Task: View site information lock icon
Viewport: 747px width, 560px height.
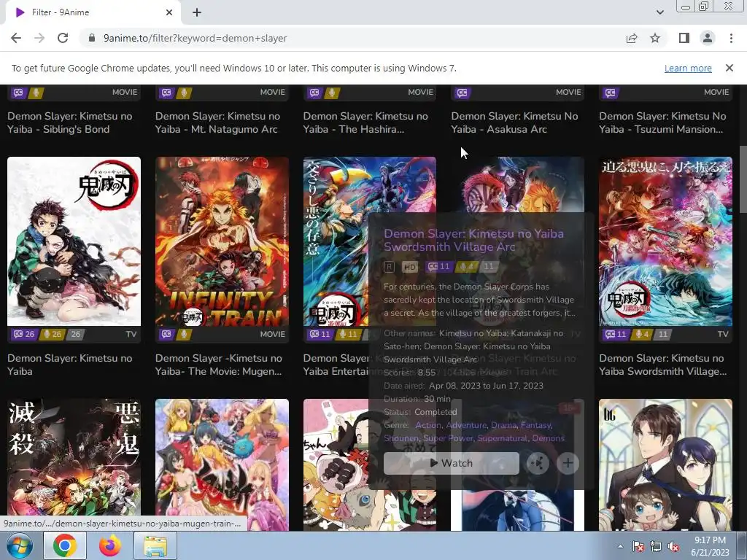Action: (91, 38)
